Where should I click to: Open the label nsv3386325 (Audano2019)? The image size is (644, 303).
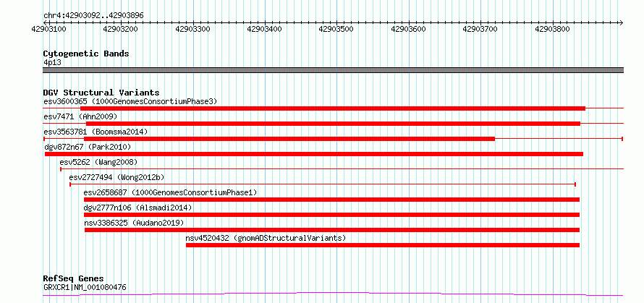click(134, 223)
